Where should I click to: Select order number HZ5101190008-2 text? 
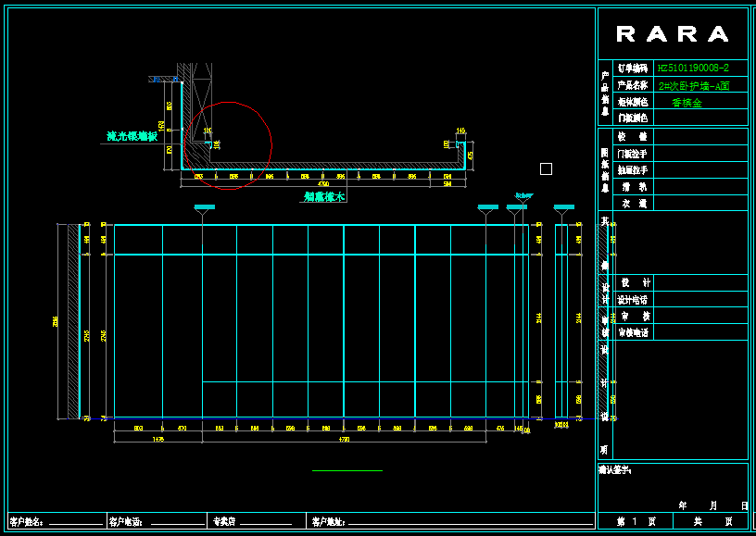693,69
